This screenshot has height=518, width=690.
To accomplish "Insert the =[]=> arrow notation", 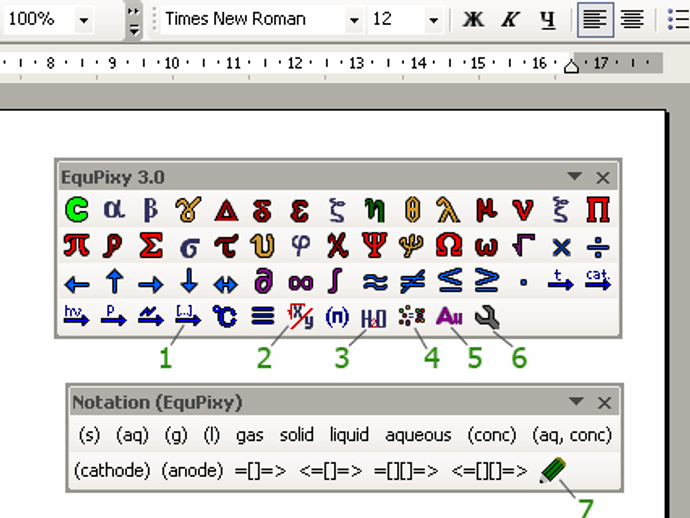I will pos(261,470).
